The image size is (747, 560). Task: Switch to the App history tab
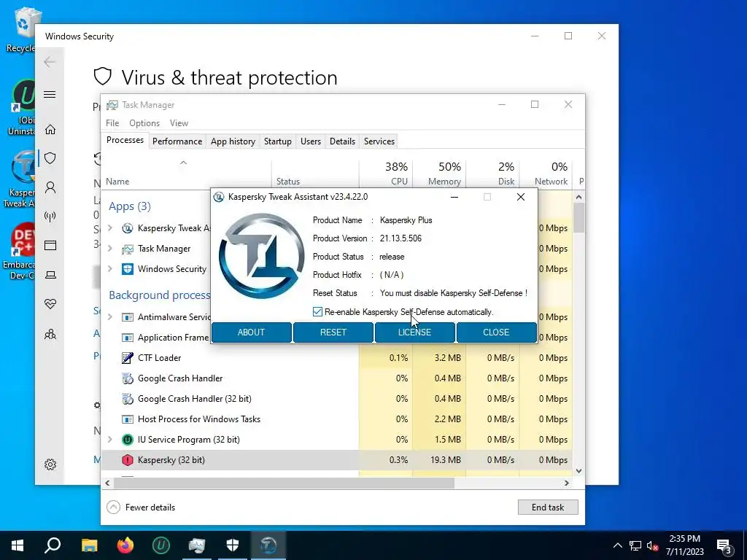pyautogui.click(x=233, y=141)
